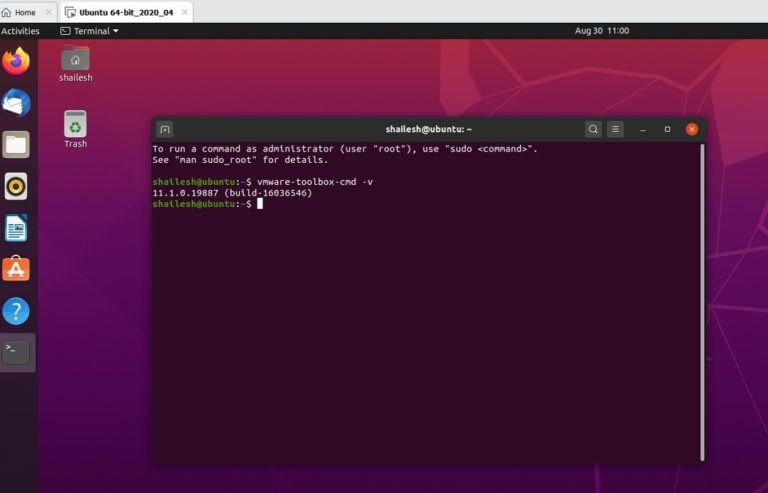Click the new tab icon in the terminal header
Screen dimensions: 768x493
(x=165, y=129)
